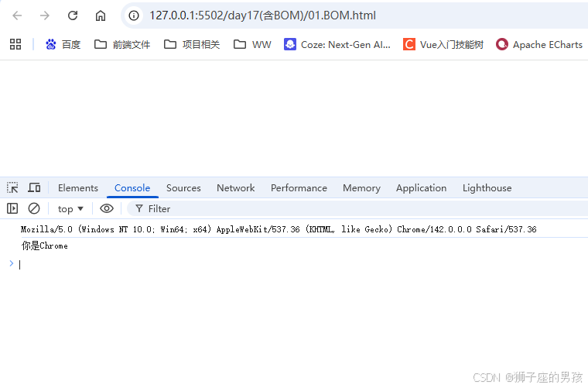Switch to the Sources tab
Viewport: 588px width, 388px height.
183,188
